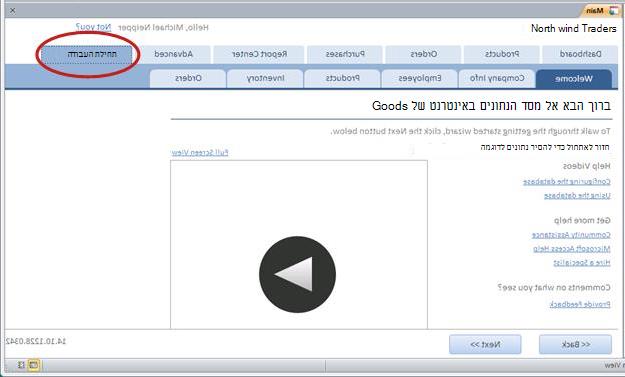This screenshot has height=377, width=625.
Task: Click the Main form icon in document tab
Action: point(613,11)
